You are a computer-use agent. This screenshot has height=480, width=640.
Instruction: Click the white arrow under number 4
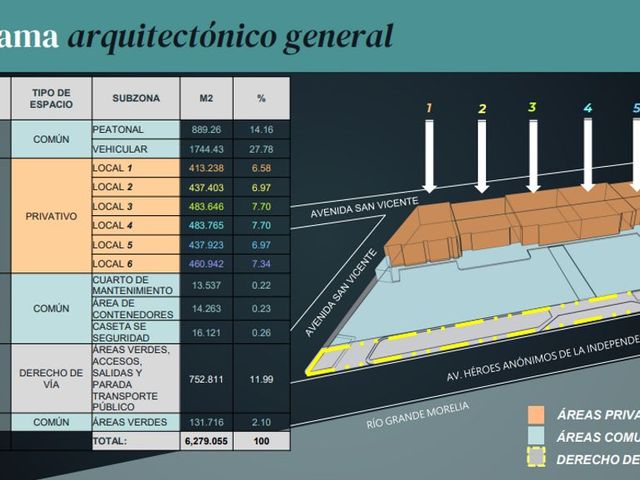click(587, 155)
